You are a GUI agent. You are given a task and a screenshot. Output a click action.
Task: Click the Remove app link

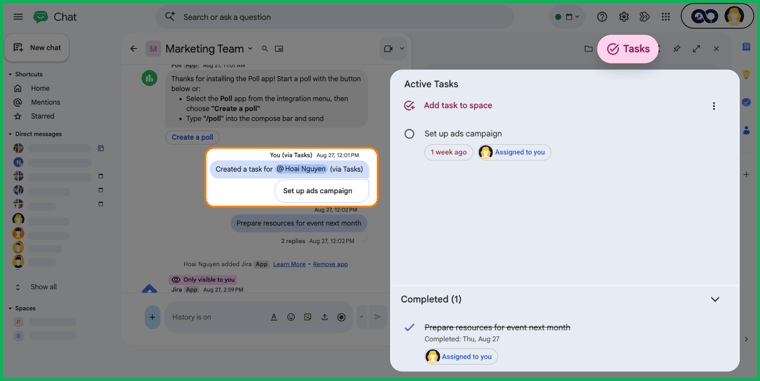pyautogui.click(x=330, y=264)
